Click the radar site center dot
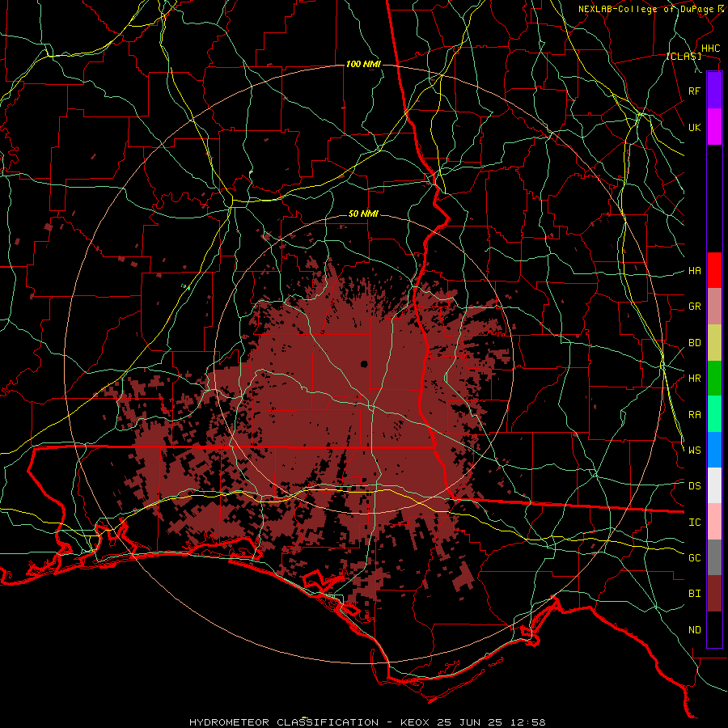 364,364
